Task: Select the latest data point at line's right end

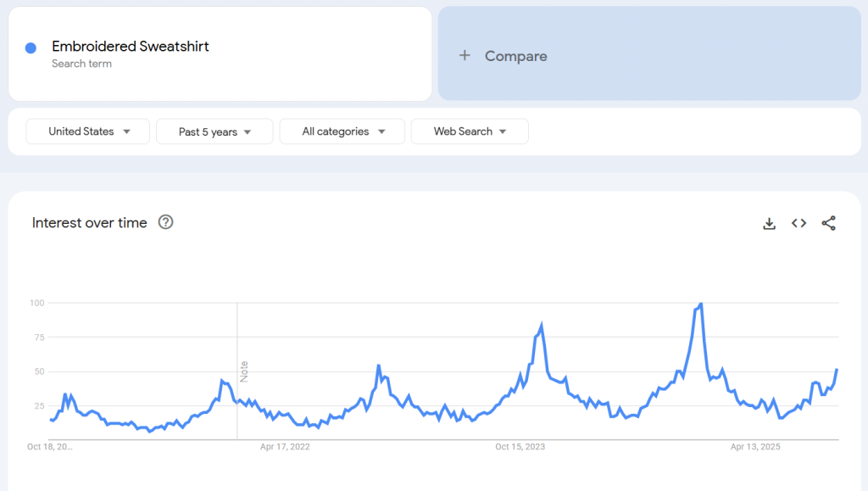Action: [837, 370]
